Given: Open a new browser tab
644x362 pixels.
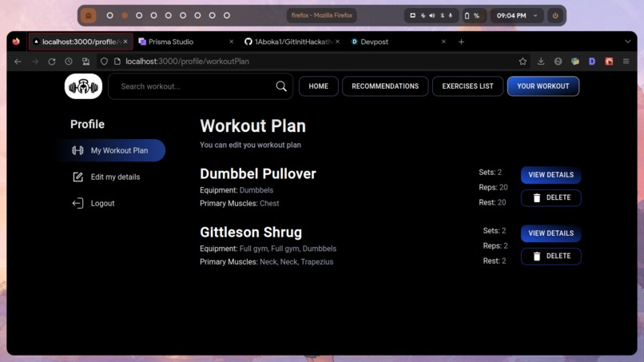Looking at the screenshot, I should [x=461, y=42].
